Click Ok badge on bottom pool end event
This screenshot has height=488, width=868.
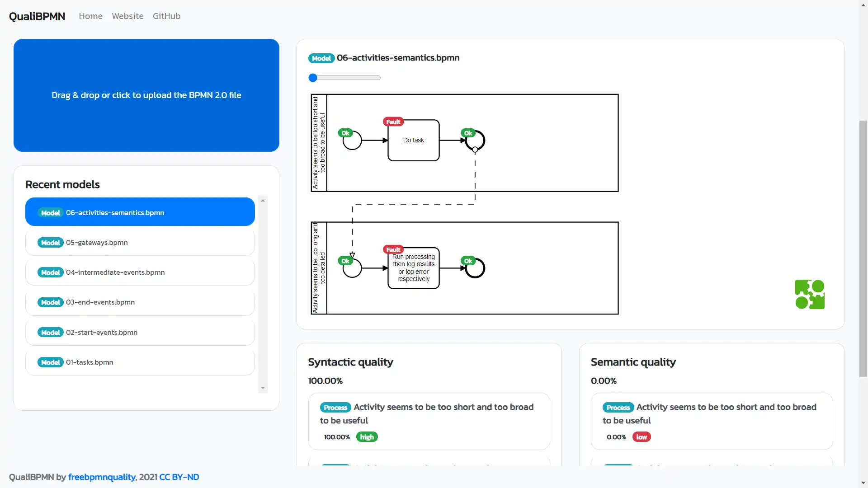pos(468,261)
